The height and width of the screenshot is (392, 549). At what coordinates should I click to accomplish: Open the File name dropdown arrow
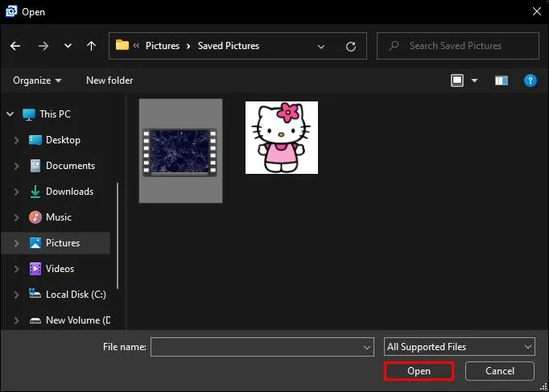point(367,347)
